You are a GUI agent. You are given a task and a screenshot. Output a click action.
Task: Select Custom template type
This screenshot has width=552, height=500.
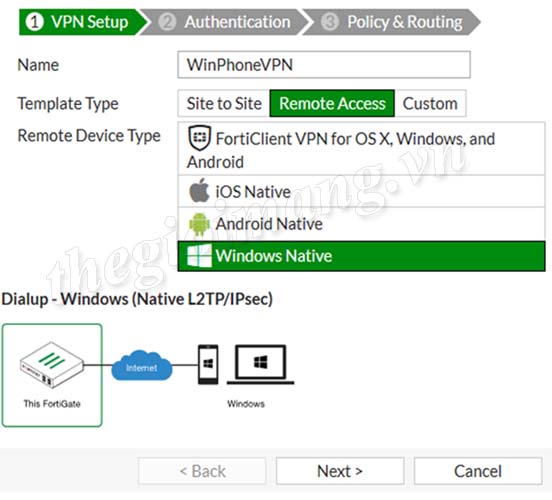430,104
